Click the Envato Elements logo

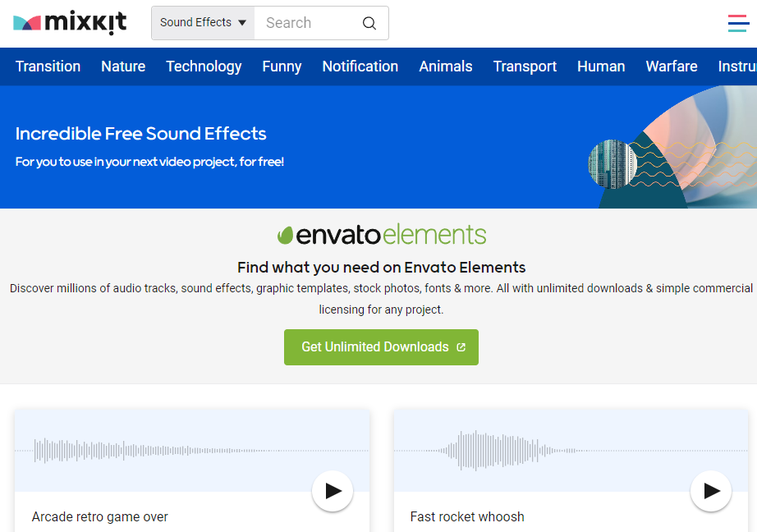click(382, 235)
